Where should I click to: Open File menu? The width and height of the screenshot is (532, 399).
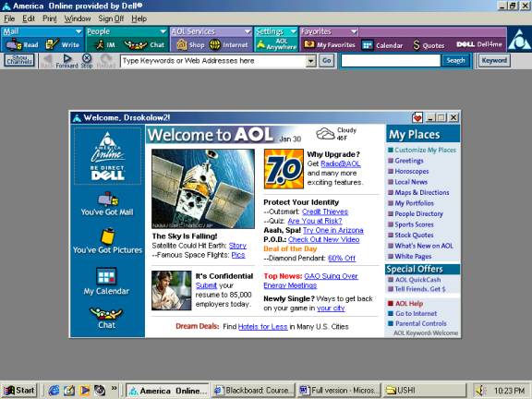click(9, 18)
